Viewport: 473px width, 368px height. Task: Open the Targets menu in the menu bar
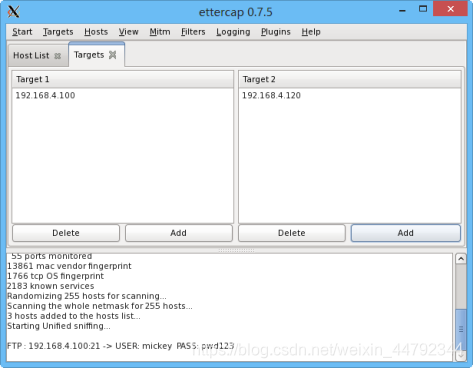pyautogui.click(x=58, y=32)
